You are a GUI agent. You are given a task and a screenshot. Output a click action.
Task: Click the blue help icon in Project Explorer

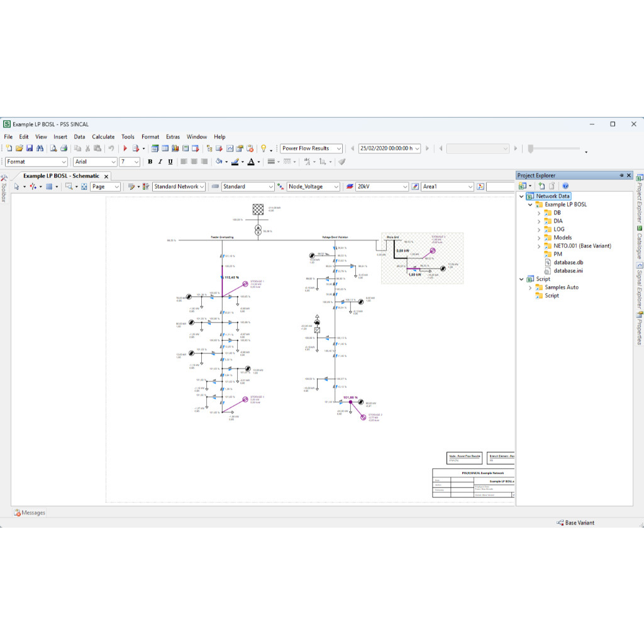tap(565, 186)
